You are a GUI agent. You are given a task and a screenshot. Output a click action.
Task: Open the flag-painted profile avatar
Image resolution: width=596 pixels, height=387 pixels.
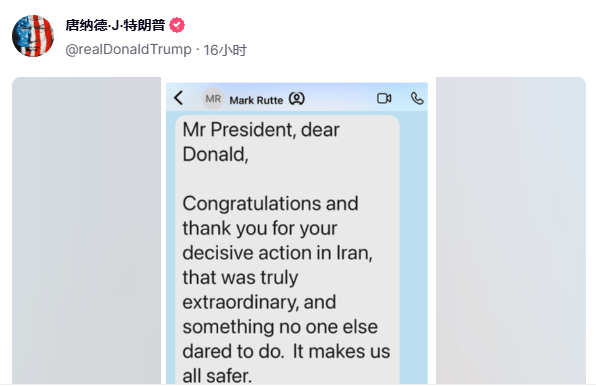pyautogui.click(x=33, y=36)
